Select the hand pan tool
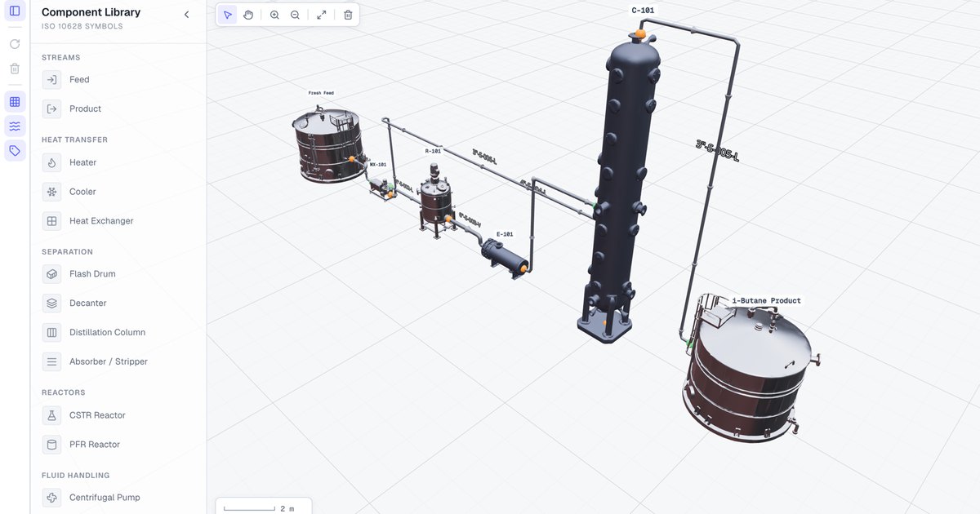The image size is (980, 514). pos(248,15)
